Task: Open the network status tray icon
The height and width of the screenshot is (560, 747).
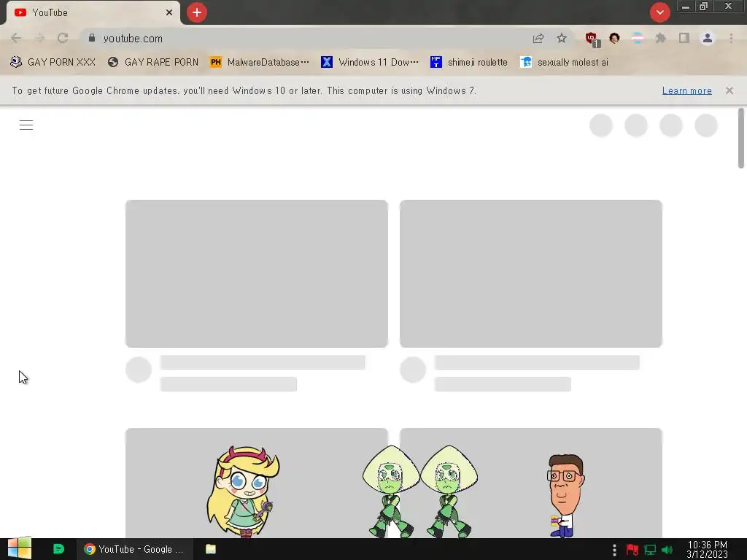Action: 650,550
